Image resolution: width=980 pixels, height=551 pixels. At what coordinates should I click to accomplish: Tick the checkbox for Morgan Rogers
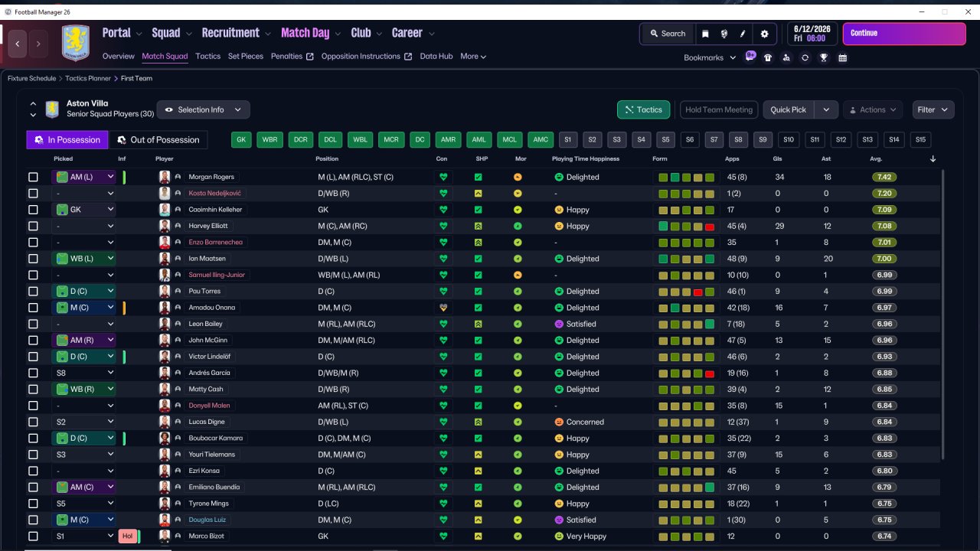click(33, 177)
